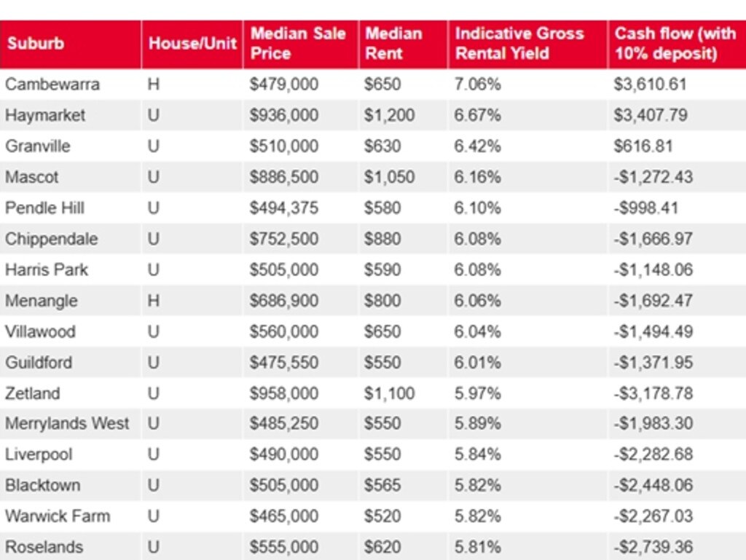Select the Cambewarra suburb cell
This screenshot has width=746, height=560.
tap(52, 84)
